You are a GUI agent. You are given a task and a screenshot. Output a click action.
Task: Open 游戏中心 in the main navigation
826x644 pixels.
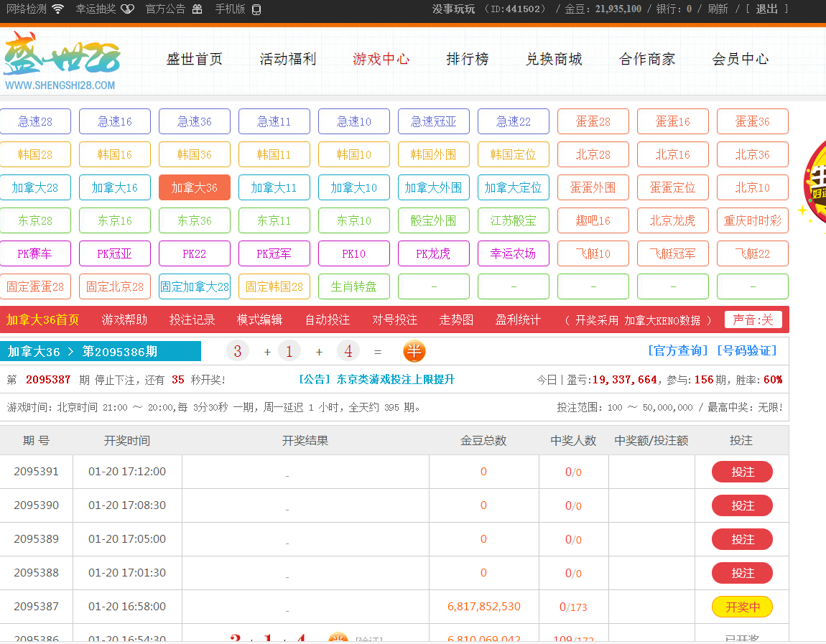pyautogui.click(x=381, y=60)
